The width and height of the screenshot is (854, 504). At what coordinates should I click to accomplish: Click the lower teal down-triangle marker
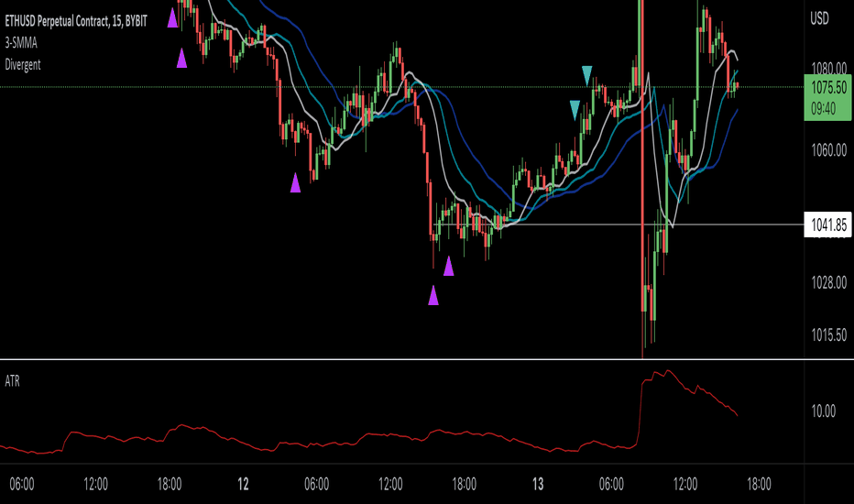(575, 110)
